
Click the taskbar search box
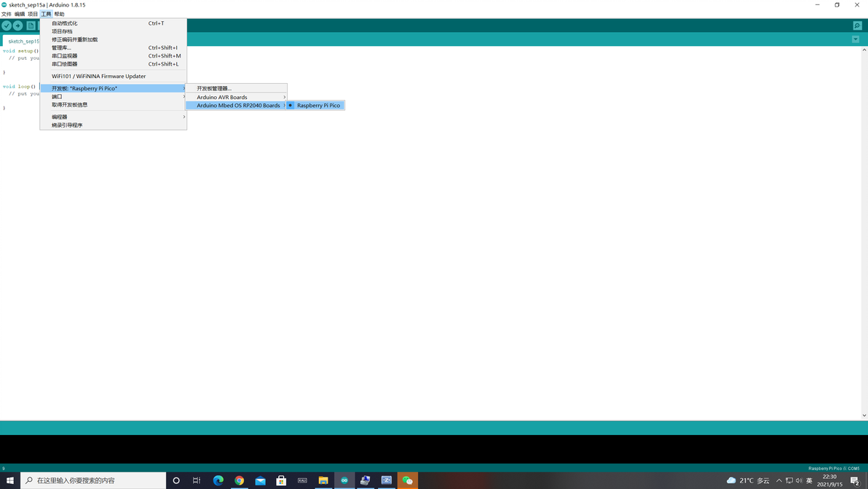click(x=93, y=480)
